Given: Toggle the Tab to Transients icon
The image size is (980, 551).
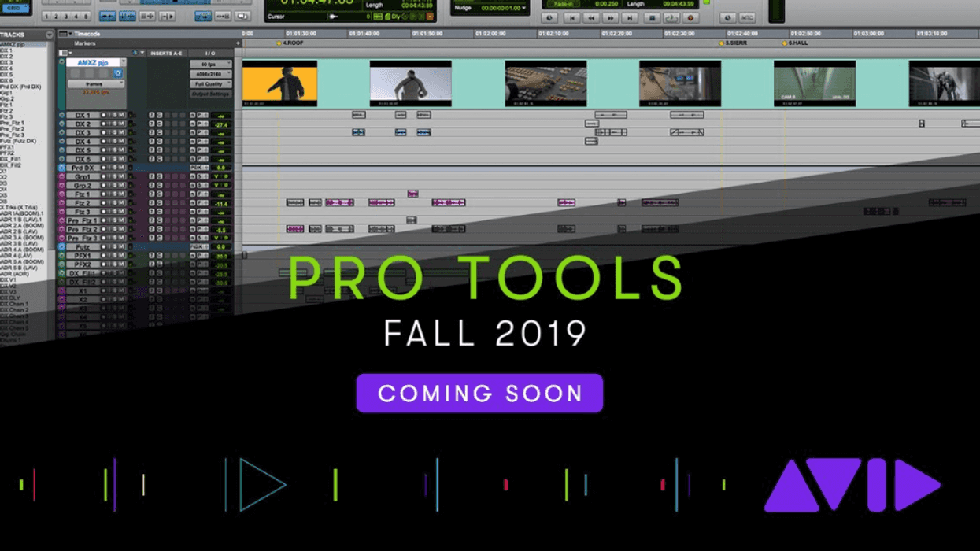Looking at the screenshot, I should pyautogui.click(x=107, y=16).
